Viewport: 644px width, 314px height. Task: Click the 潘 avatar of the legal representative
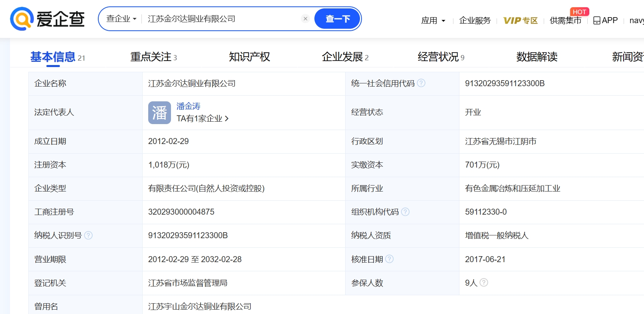(x=159, y=113)
